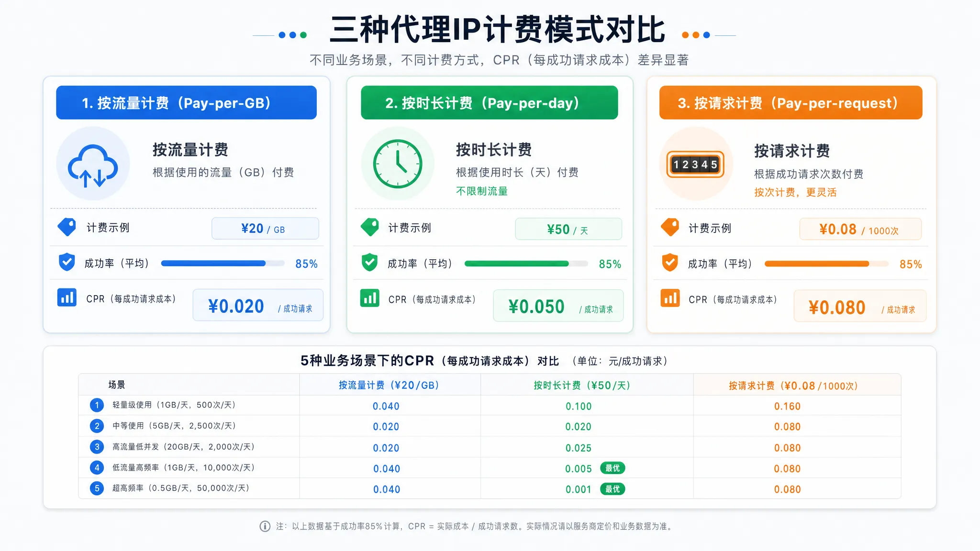Click the 按流量计费（¥20/GB）column header
Screen dimensions: 980x551
pyautogui.click(x=390, y=385)
